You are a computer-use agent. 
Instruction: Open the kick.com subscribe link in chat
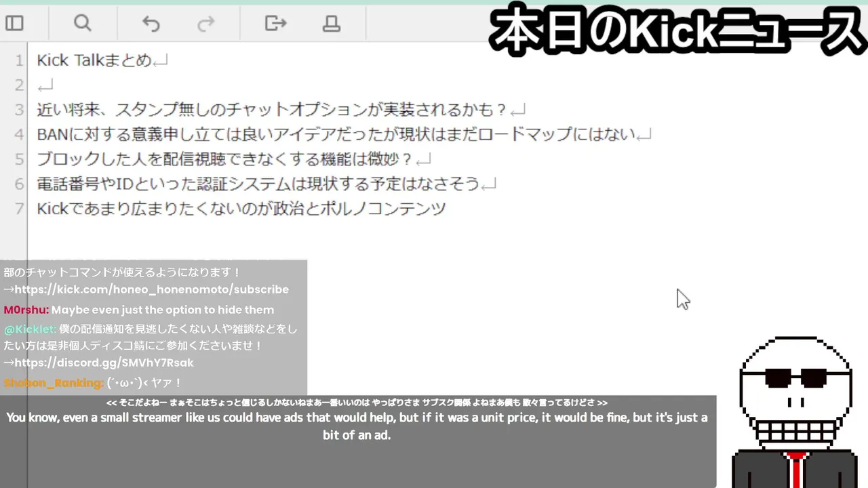click(151, 289)
